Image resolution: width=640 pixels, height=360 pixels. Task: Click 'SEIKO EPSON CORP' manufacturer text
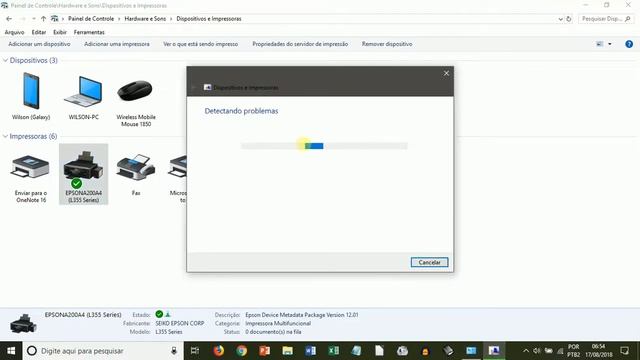pos(180,323)
